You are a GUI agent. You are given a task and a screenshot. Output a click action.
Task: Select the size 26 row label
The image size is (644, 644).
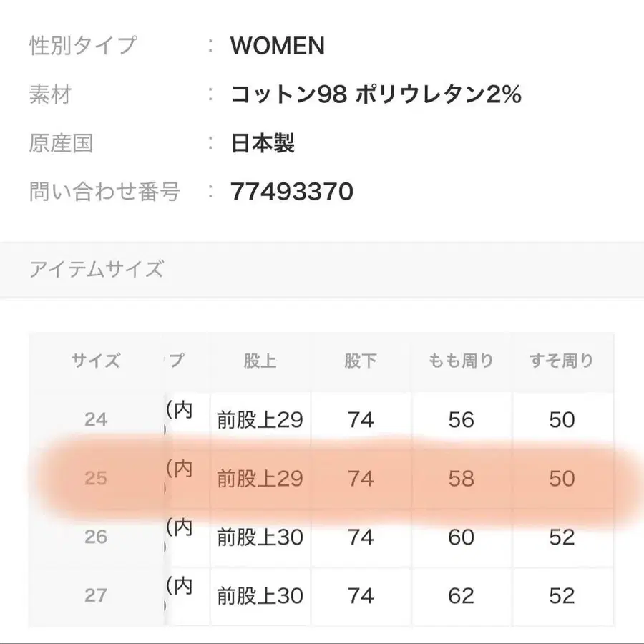tap(96, 537)
